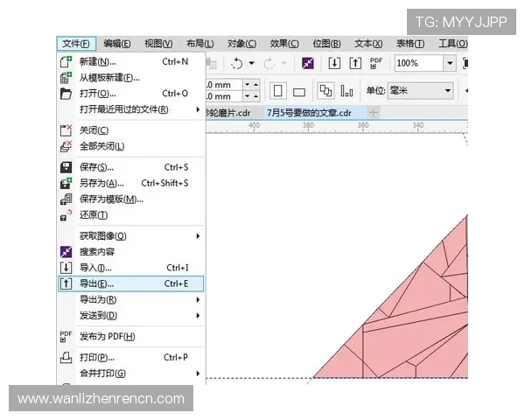Click the save-as icon beside 另存为
Image resolution: width=525 pixels, height=420 pixels.
[66, 183]
